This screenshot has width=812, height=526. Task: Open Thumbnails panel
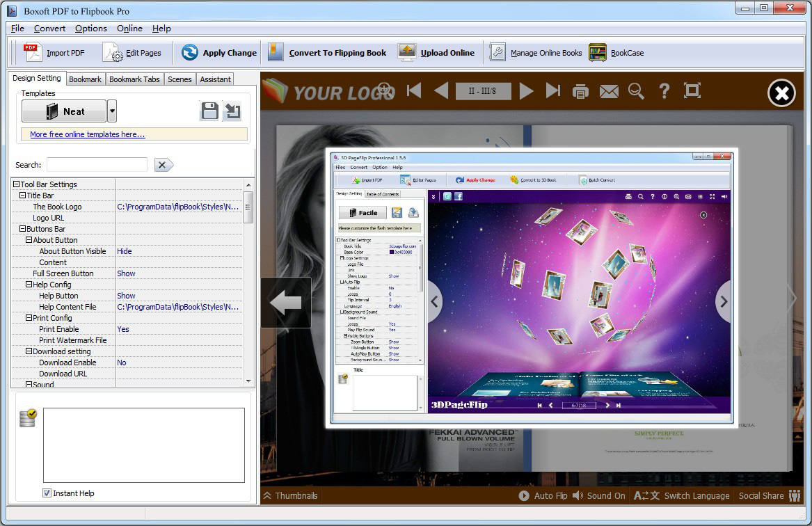coord(291,495)
